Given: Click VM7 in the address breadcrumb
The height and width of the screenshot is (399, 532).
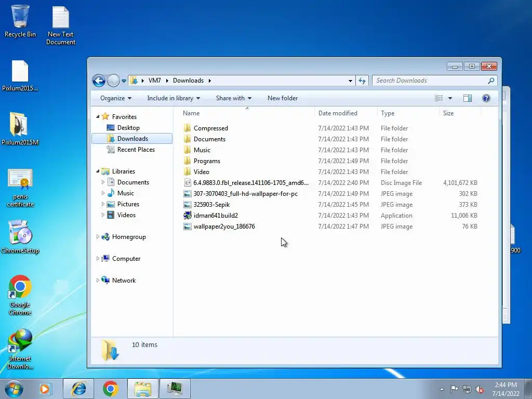Looking at the screenshot, I should 155,81.
